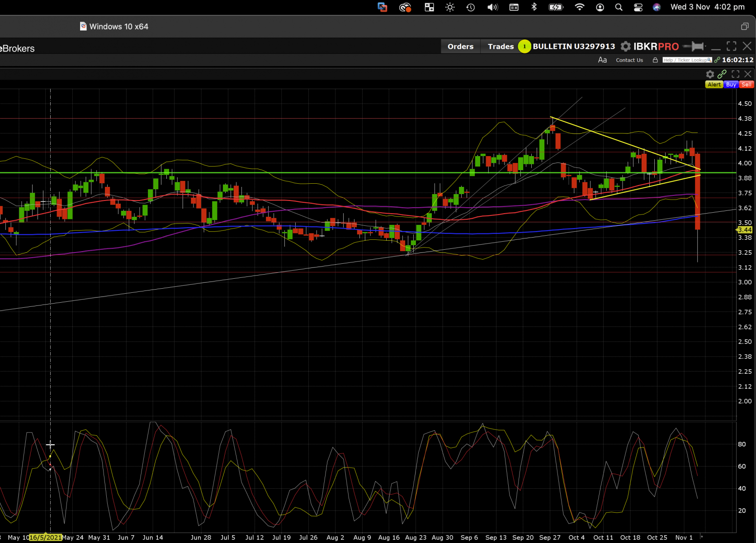Open BULLETIN U3297913 account label
The width and height of the screenshot is (756, 543).
tap(574, 46)
